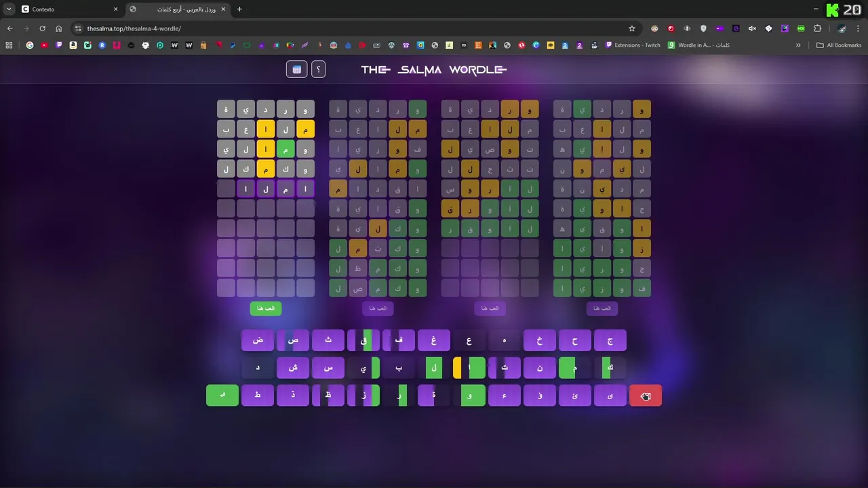The height and width of the screenshot is (488, 868).
Task: Select the ووردل بالعربي browser tab
Action: point(178,9)
